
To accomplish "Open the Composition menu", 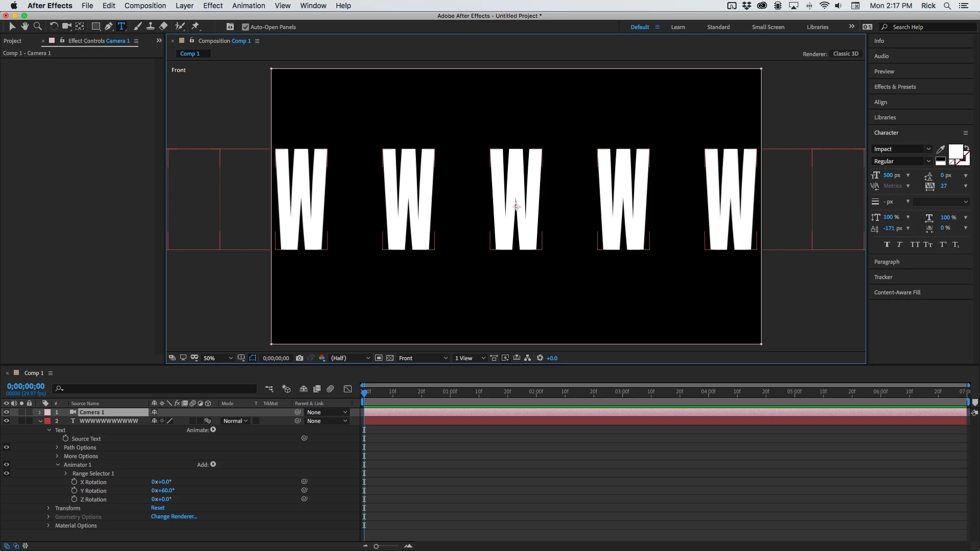I will 145,6.
